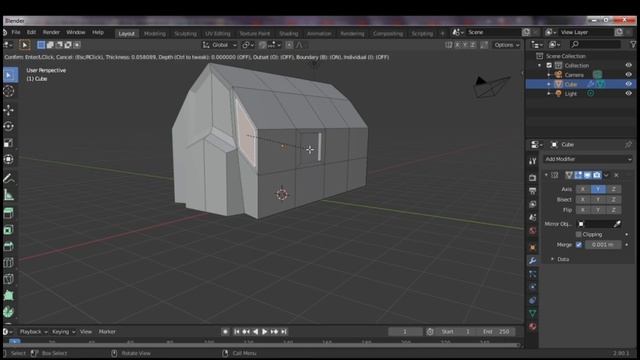The width and height of the screenshot is (640, 360).
Task: Select the Move tool
Action: (9, 110)
